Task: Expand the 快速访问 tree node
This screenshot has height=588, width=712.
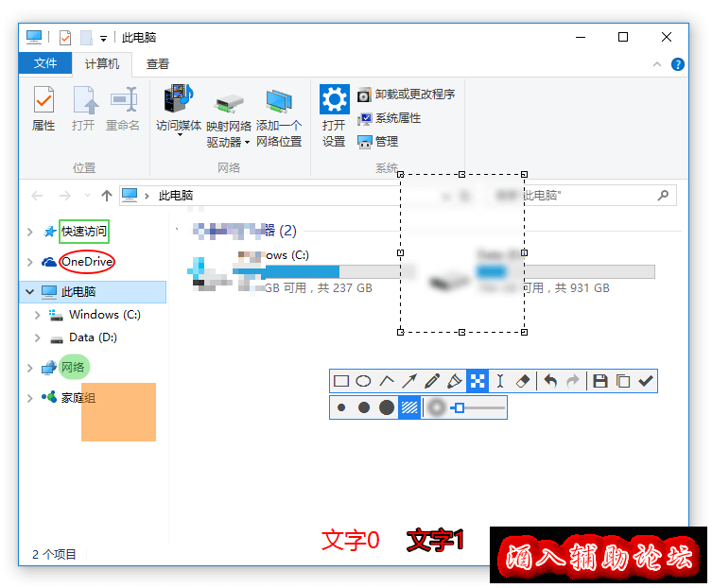Action: tap(30, 232)
